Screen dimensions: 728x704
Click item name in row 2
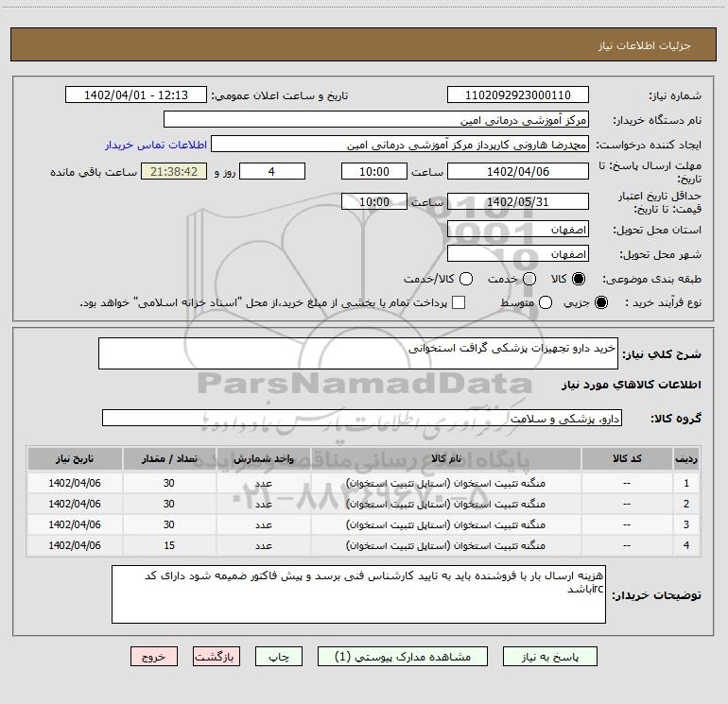pos(445,504)
